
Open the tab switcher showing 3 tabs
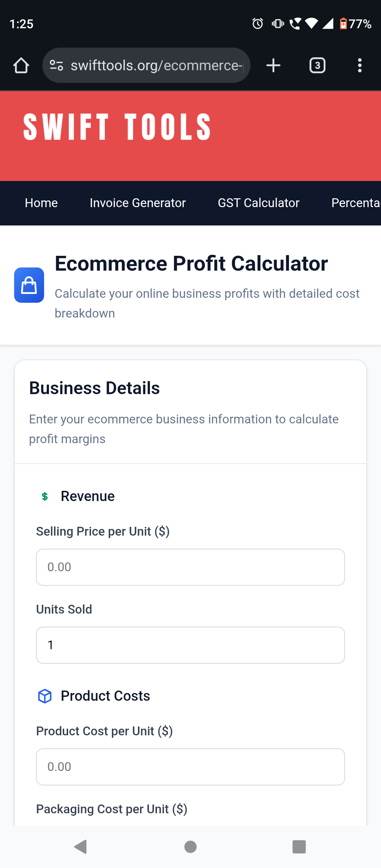[x=317, y=65]
